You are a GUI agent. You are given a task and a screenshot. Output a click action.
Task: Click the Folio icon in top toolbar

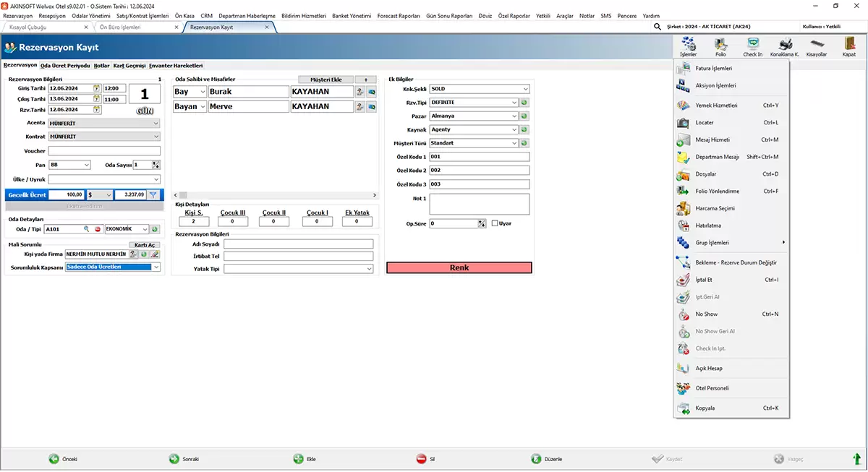click(720, 46)
